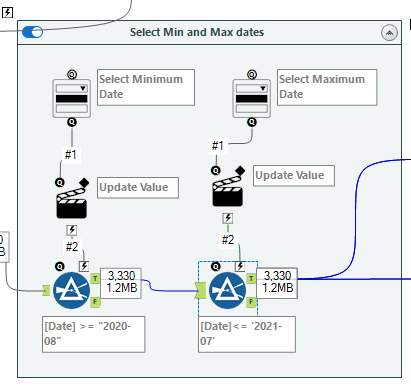Click the lightning anchor below the right Action tool

[228, 218]
